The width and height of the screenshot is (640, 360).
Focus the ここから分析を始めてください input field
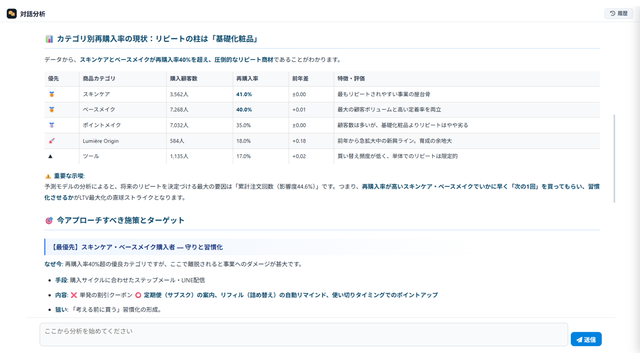(x=303, y=334)
